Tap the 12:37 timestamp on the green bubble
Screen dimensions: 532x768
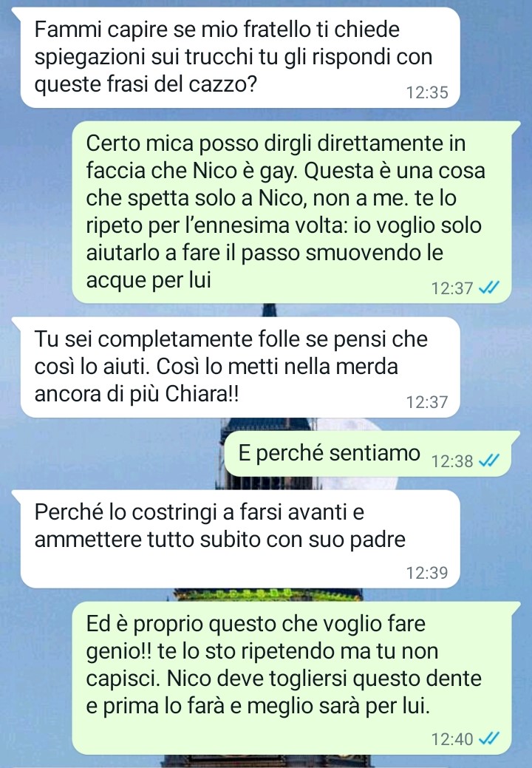coord(451,288)
